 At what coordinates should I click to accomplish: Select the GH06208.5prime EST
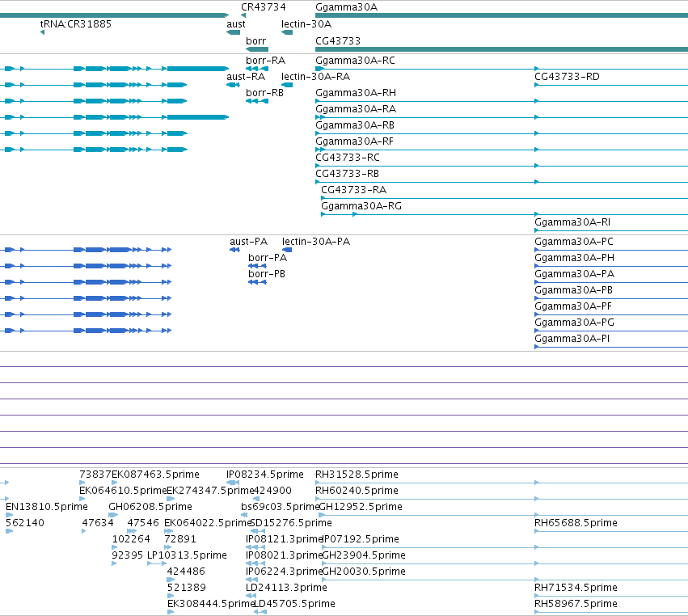[150, 506]
